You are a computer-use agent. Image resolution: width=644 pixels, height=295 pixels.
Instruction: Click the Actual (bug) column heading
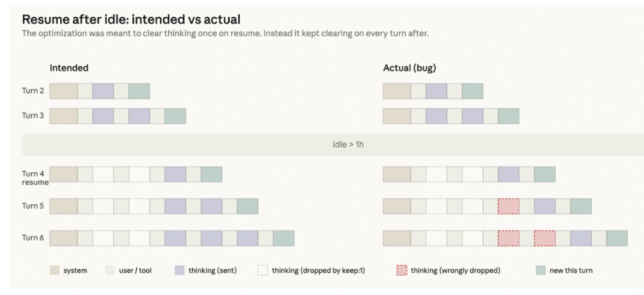(410, 68)
